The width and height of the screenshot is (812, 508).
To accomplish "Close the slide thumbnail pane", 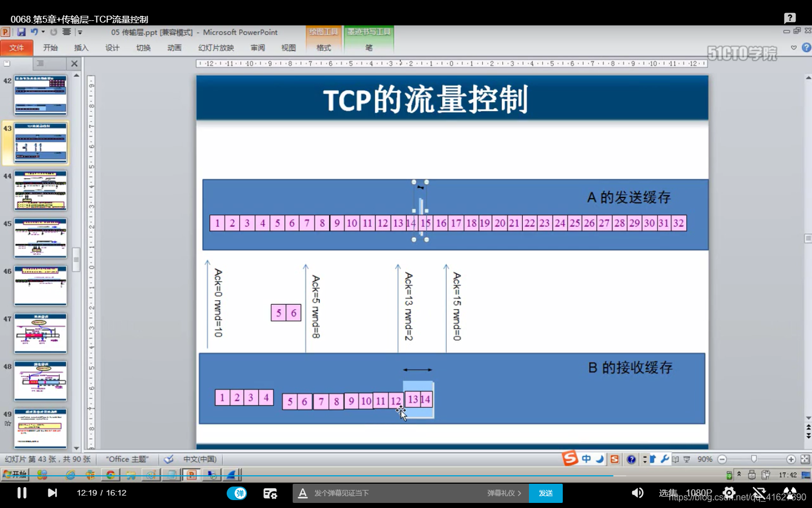I will coord(74,64).
